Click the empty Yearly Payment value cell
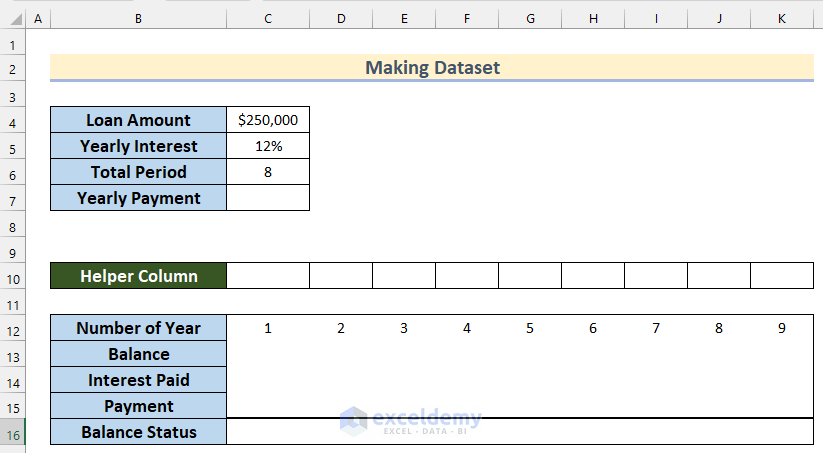 (268, 198)
